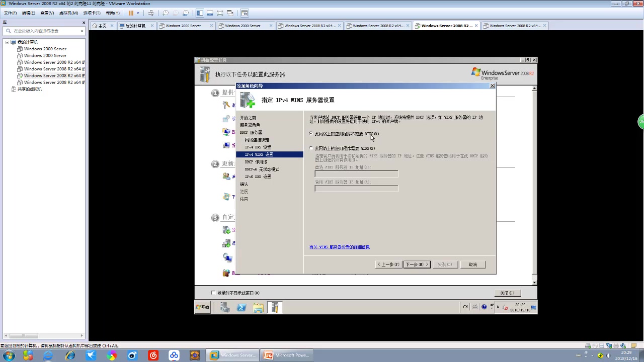The width and height of the screenshot is (644, 362).
Task: Select 网络连接绑定 step in the wizard sidebar
Action: point(257,140)
